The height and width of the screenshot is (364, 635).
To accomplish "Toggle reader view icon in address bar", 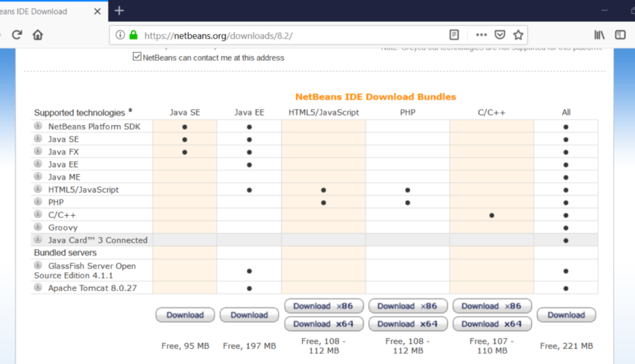I will (x=454, y=35).
